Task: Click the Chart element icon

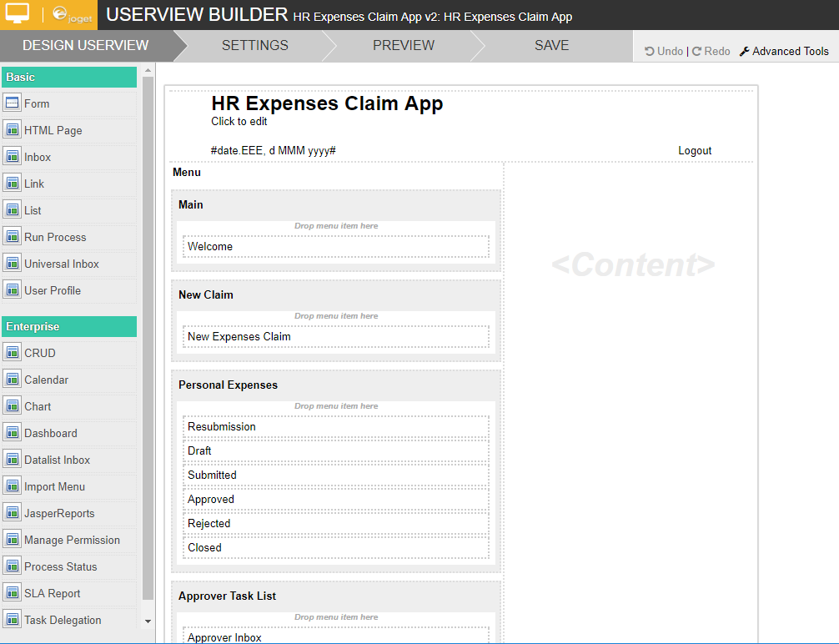Action: point(12,406)
